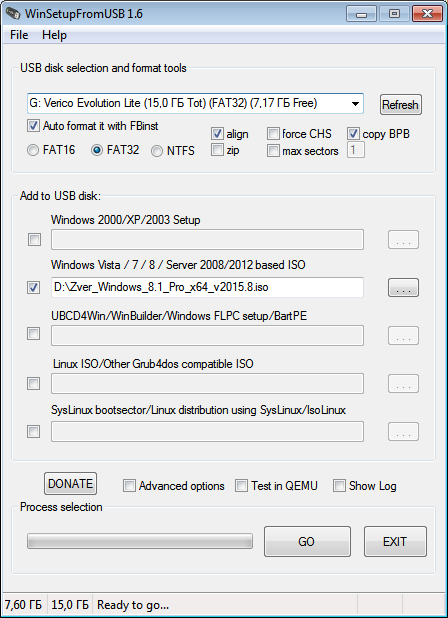Open the File menu
Image resolution: width=448 pixels, height=618 pixels.
[x=19, y=35]
